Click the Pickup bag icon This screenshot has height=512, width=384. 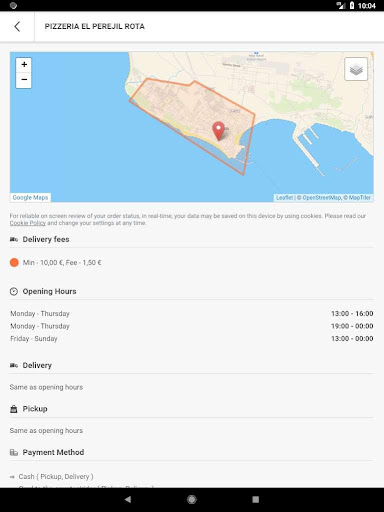(14, 409)
